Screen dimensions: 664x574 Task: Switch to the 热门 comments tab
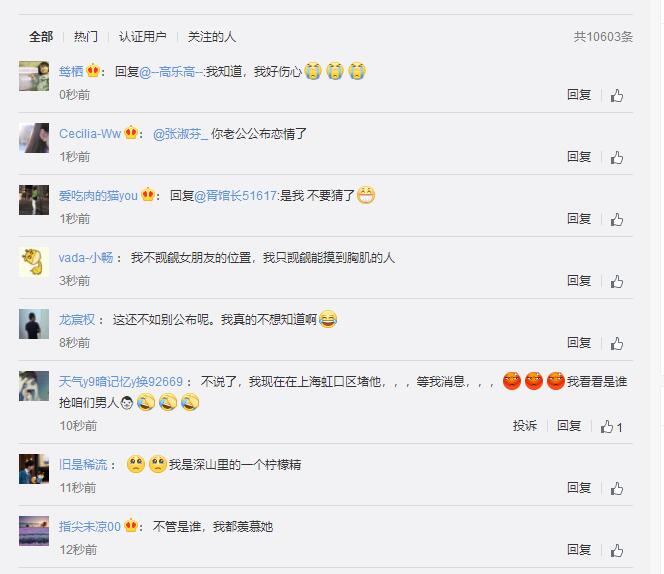86,37
